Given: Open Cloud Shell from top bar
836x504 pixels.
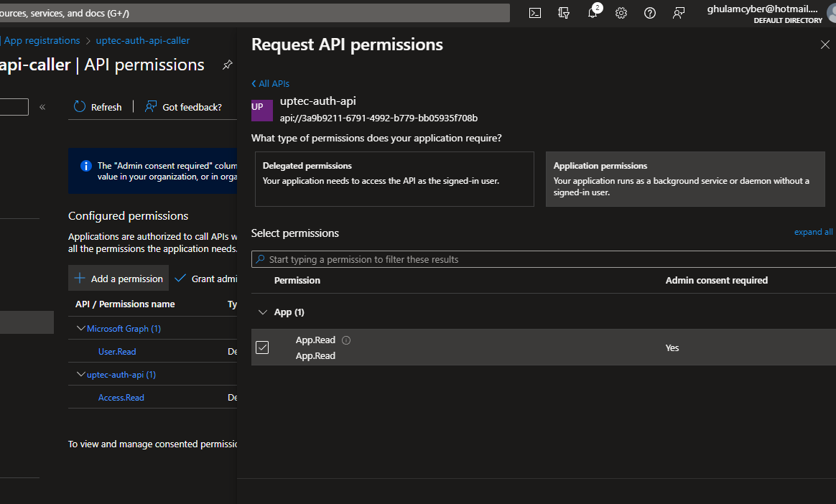Looking at the screenshot, I should (535, 13).
